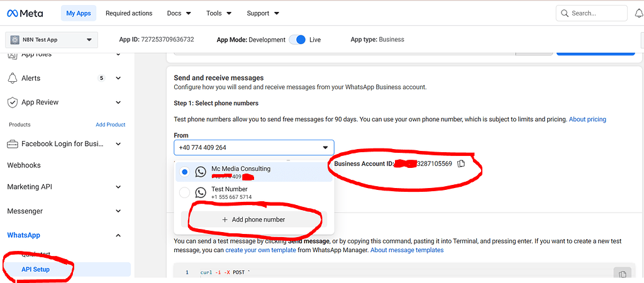This screenshot has height=283, width=644.
Task: Copy the Business Account ID
Action: point(461,164)
